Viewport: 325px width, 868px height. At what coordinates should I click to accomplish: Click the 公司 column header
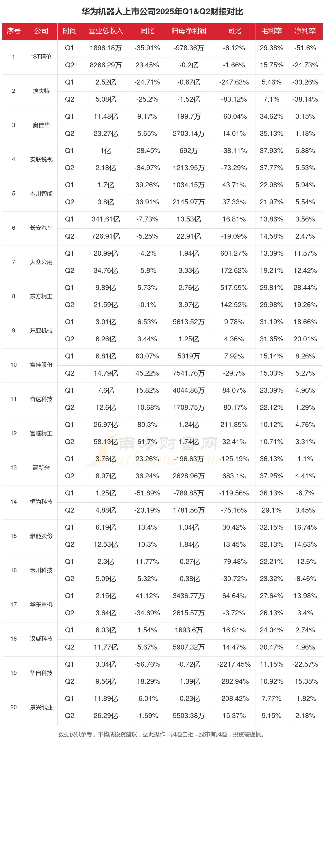[41, 31]
